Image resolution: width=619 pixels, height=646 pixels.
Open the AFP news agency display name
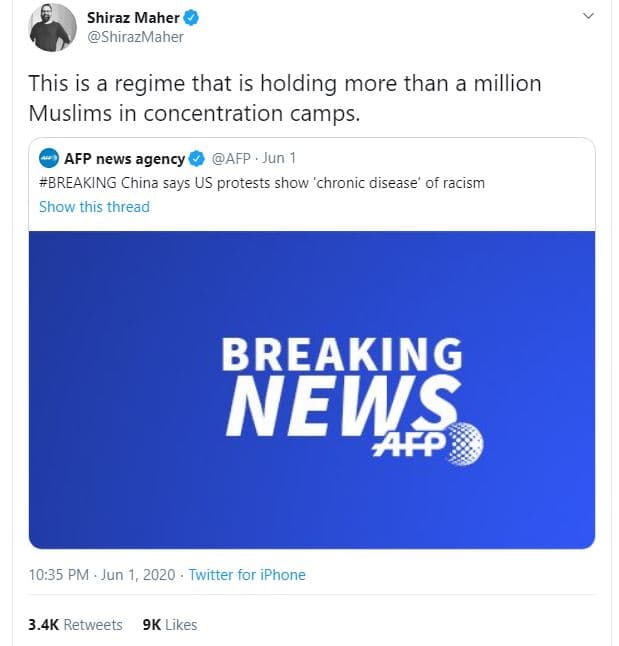(124, 159)
